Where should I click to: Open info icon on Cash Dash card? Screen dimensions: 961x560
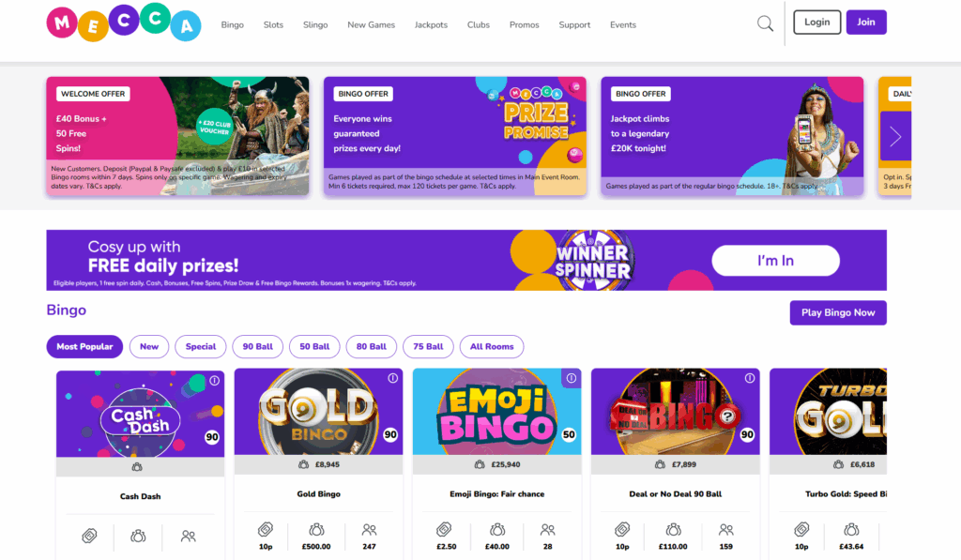coord(215,381)
